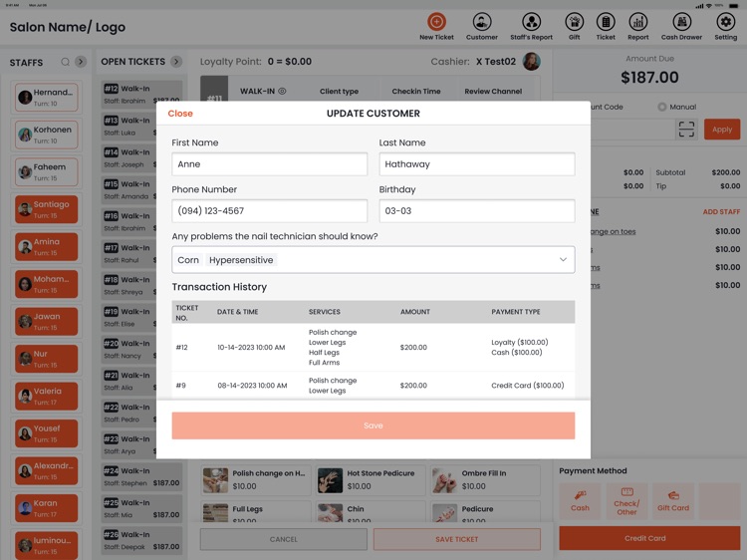Open the Cash Drawer icon
Viewport: 747px width, 560px height.
click(x=681, y=27)
